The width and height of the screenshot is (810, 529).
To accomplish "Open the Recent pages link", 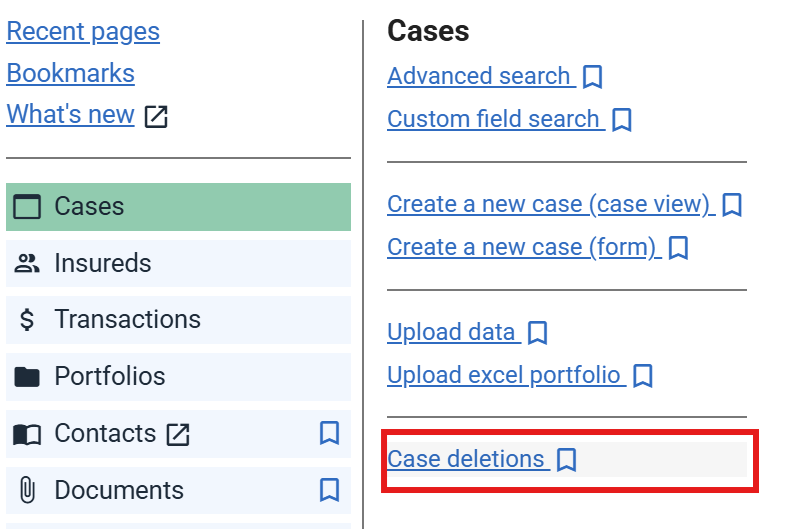I will pyautogui.click(x=83, y=31).
